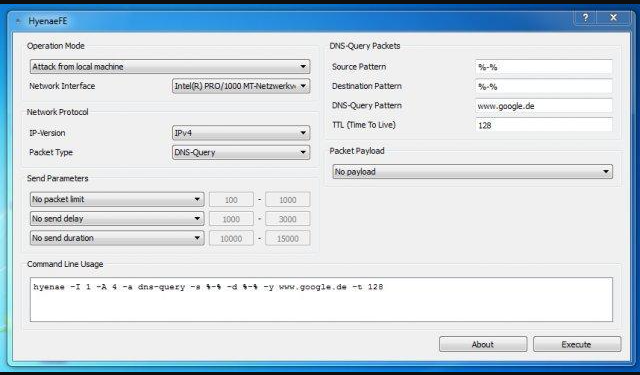
Task: Click the TTL (Time To Live) field
Action: point(544,125)
